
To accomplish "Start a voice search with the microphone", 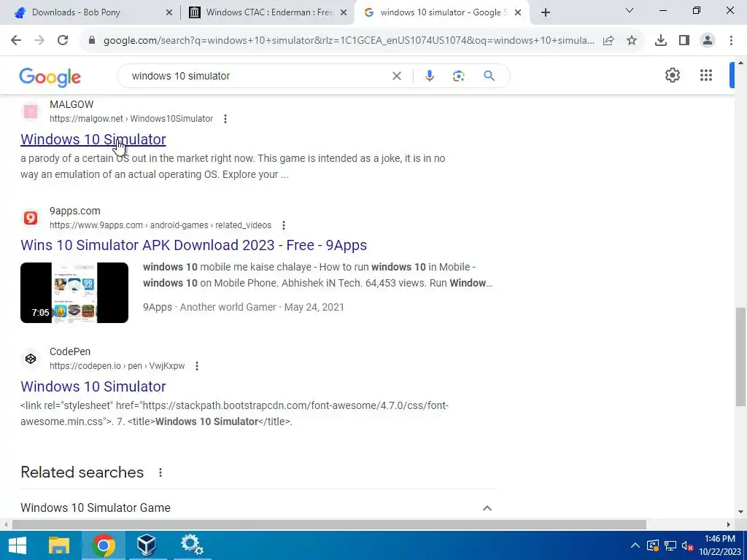I will coord(429,76).
